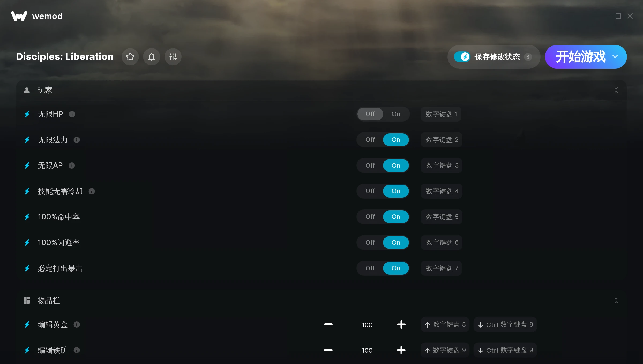Open notifications bell icon
Screen dimensions: 643x364
point(152,57)
